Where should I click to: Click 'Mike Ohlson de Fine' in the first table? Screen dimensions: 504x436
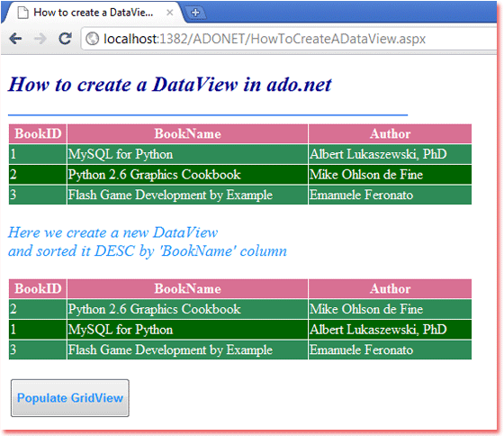click(x=366, y=175)
